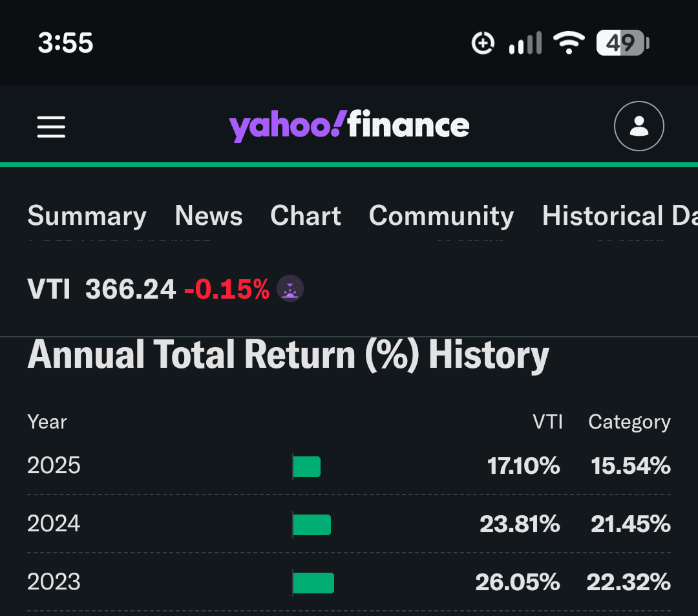
Task: Select the 2025 year row label
Action: pyautogui.click(x=54, y=465)
